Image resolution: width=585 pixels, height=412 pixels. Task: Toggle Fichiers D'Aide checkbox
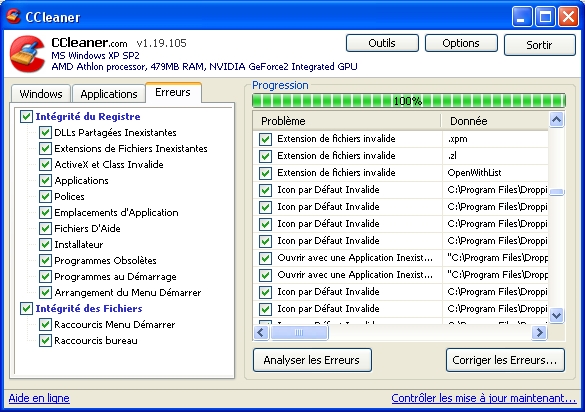point(45,228)
